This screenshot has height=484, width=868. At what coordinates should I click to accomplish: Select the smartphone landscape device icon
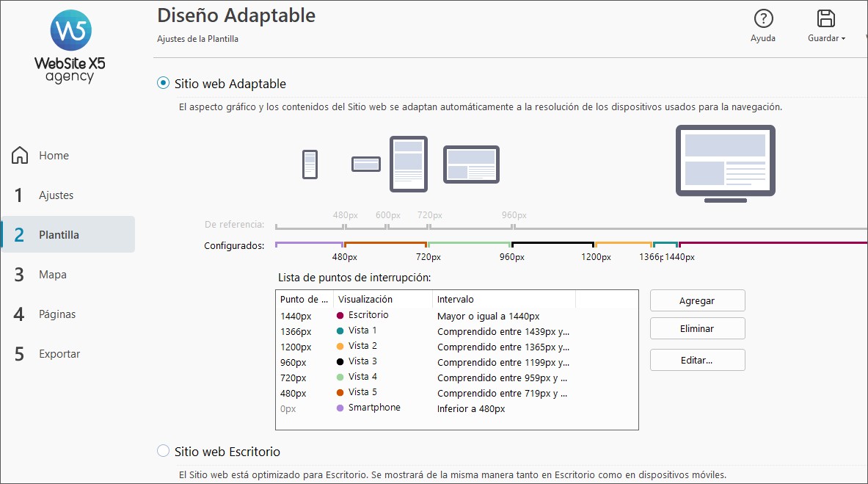366,165
